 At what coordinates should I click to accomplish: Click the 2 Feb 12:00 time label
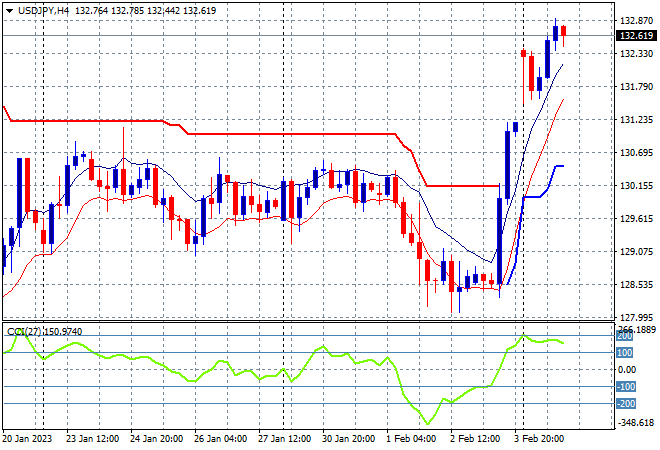(475, 439)
